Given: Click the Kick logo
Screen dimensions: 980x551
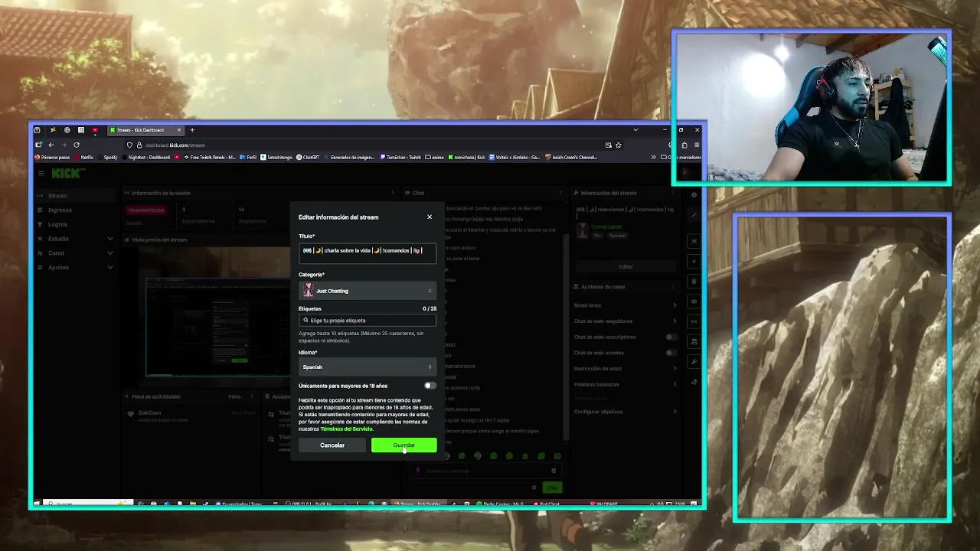Looking at the screenshot, I should [67, 174].
